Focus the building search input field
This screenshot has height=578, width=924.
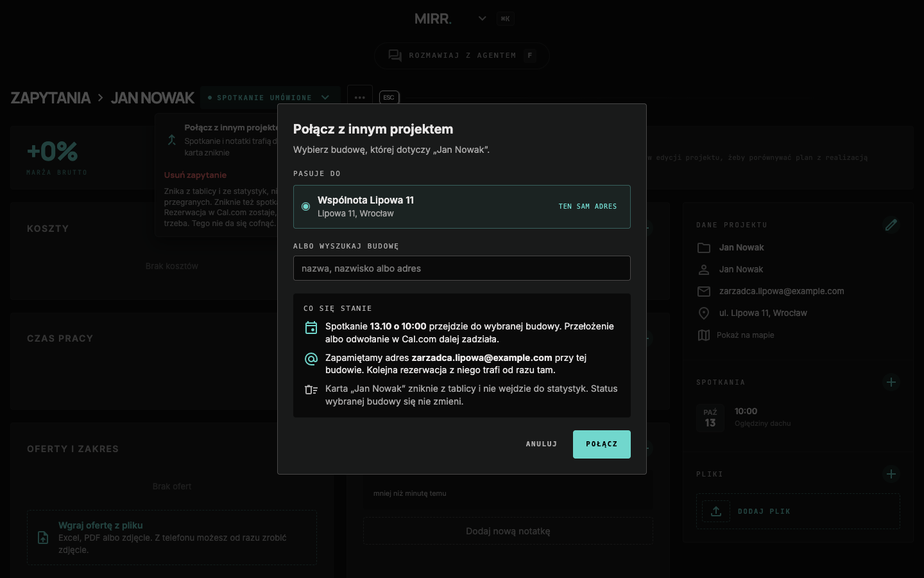coord(461,268)
